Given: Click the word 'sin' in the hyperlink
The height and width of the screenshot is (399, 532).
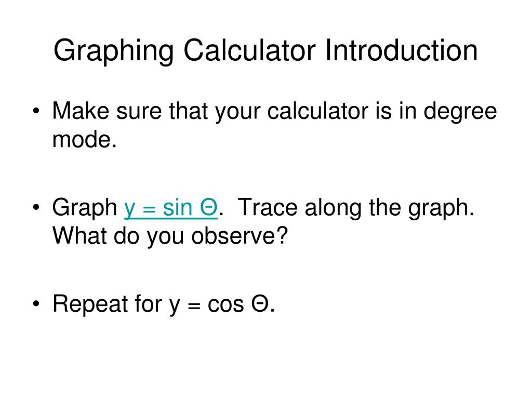Looking at the screenshot, I should click(x=178, y=207).
